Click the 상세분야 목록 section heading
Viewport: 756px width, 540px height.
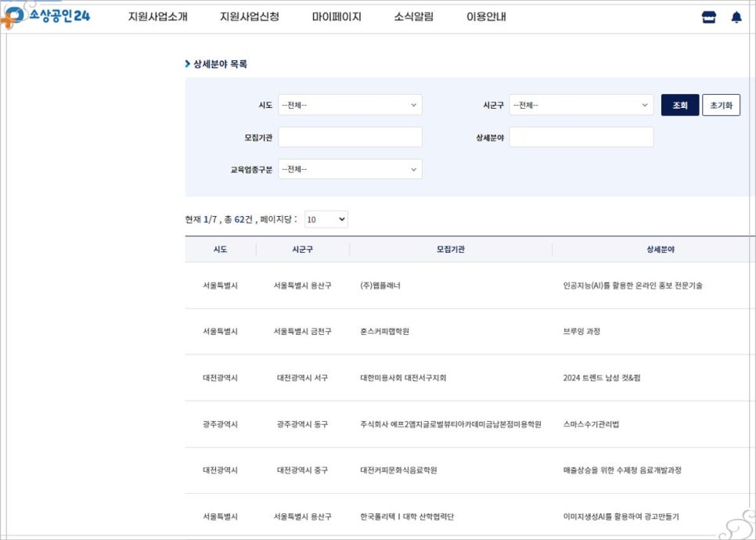220,63
